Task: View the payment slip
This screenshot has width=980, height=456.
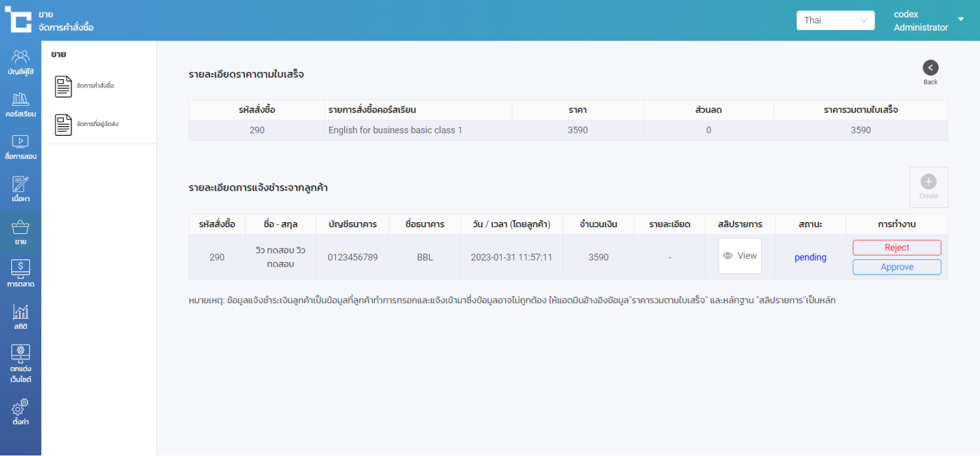Action: pyautogui.click(x=740, y=256)
